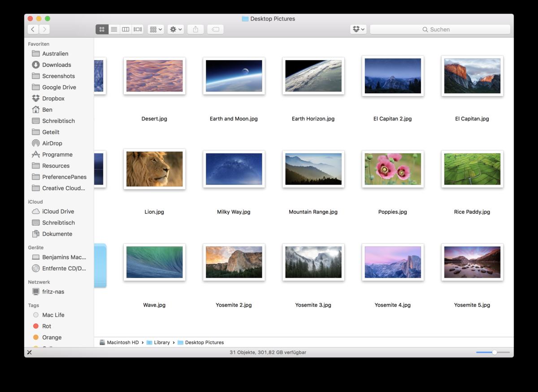Viewport: 538px width, 392px height.
Task: Switch to Cover Flow view mode
Action: [138, 29]
